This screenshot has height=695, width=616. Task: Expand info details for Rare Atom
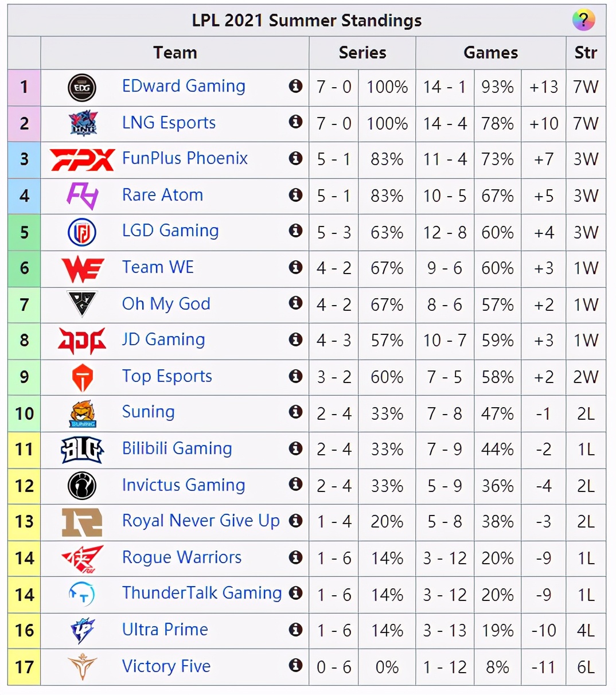(296, 195)
